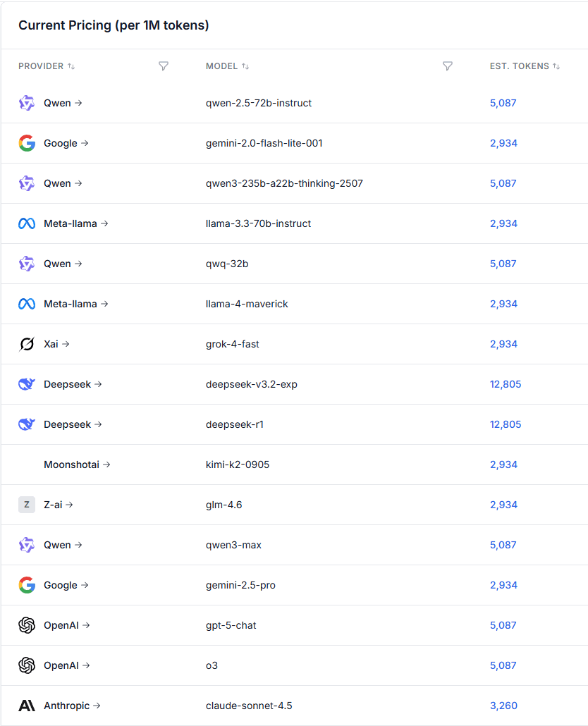
Task: Sort table by Model column
Action: click(x=227, y=66)
